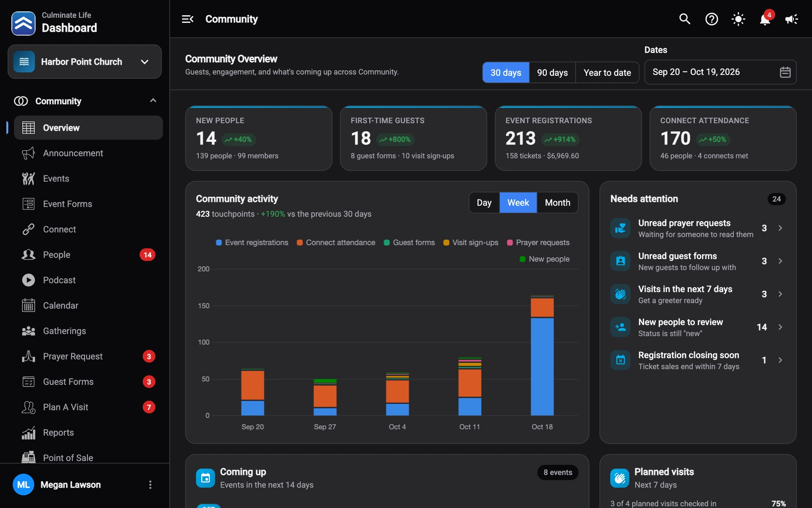Toggle Guest forms legend series
The image size is (812, 508).
click(409, 243)
